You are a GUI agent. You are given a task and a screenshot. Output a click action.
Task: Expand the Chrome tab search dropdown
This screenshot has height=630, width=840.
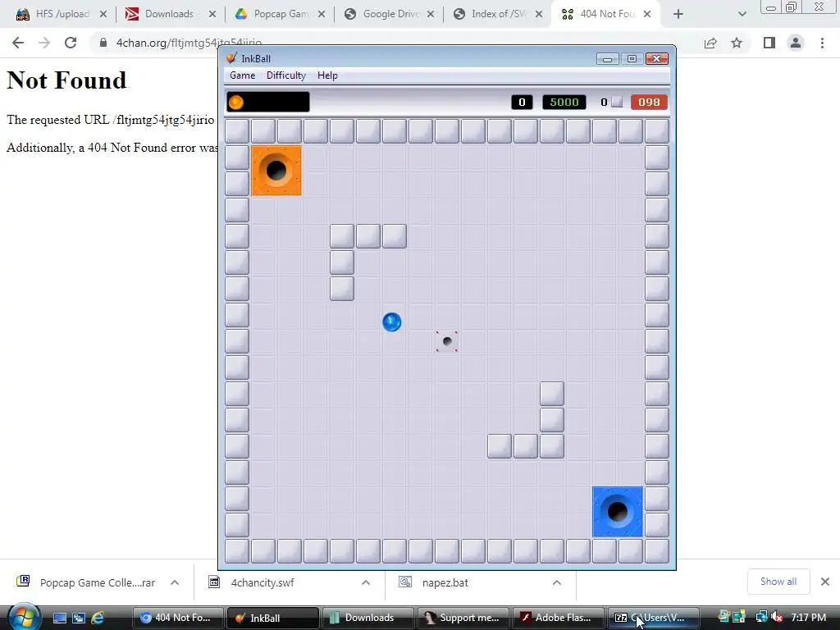[742, 14]
